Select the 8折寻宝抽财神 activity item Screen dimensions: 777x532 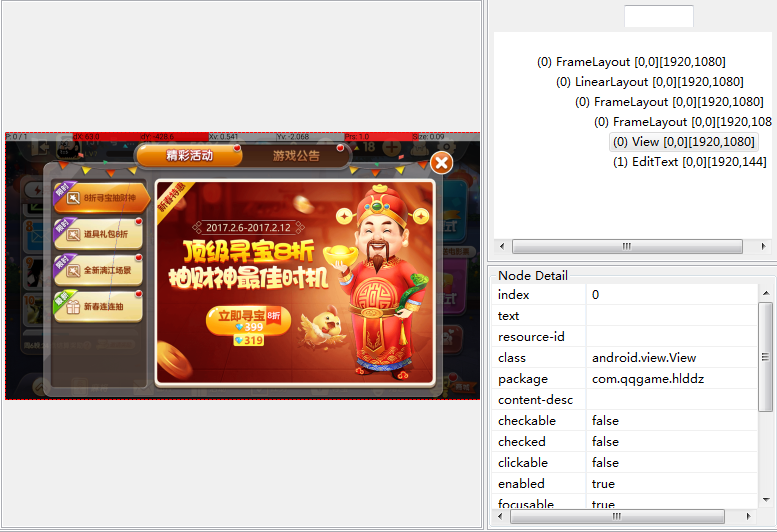pos(102,198)
